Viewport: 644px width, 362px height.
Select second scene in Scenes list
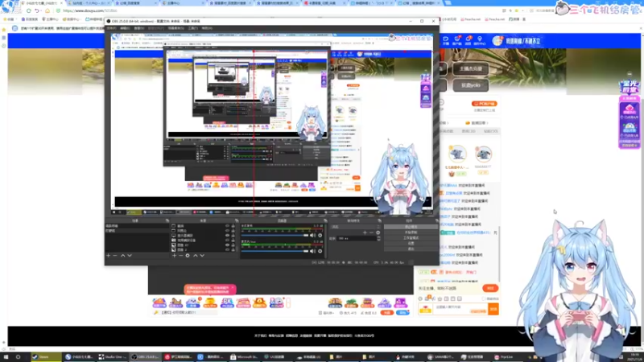pos(135,231)
